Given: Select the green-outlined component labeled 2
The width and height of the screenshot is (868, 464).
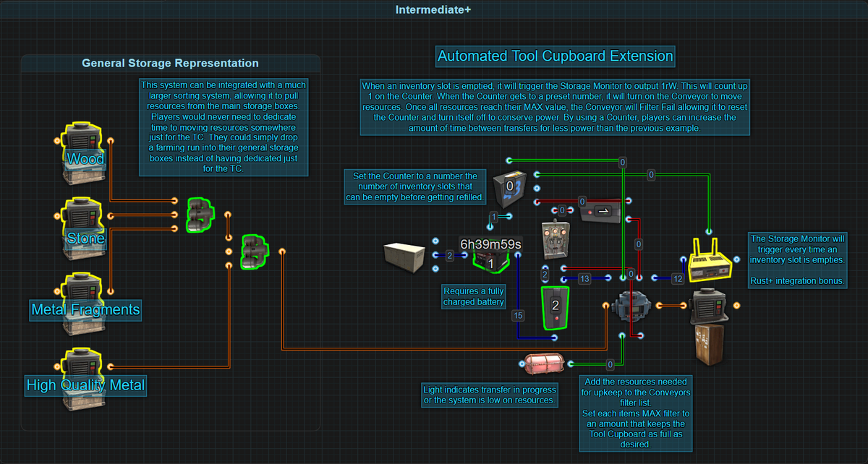Looking at the screenshot, I should tap(556, 307).
